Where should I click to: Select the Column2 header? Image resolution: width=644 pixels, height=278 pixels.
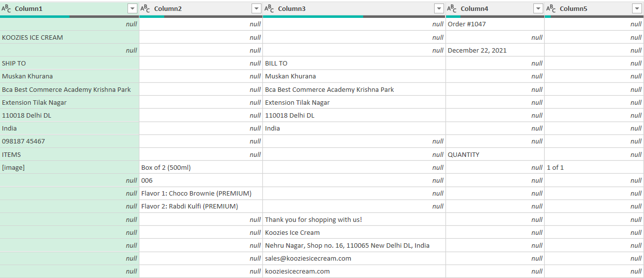[x=201, y=8]
